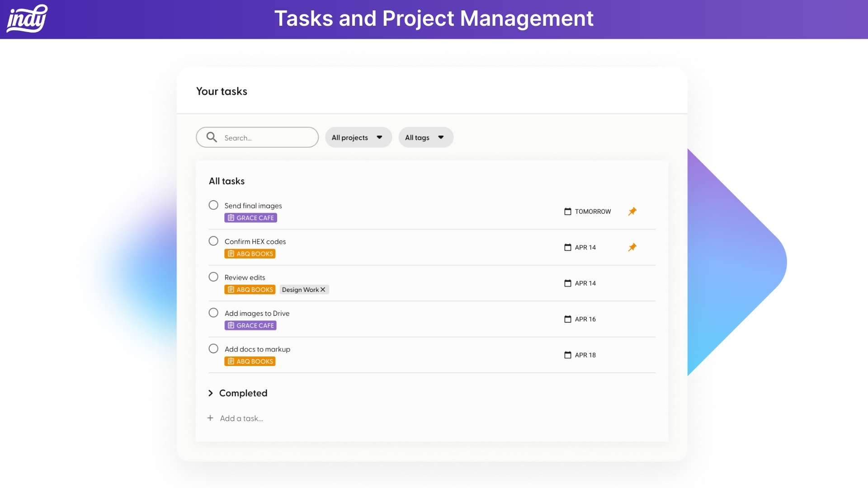Click the pin icon on Confirm HEX codes

pyautogui.click(x=632, y=247)
